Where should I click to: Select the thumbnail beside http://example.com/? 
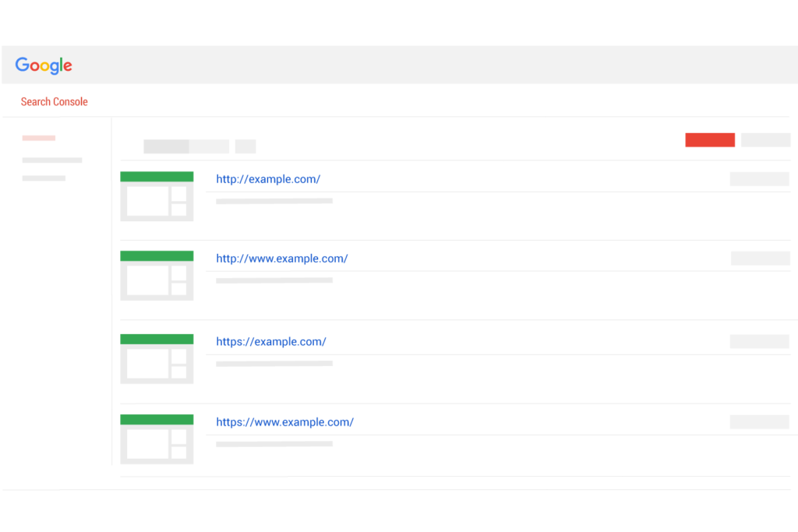156,196
